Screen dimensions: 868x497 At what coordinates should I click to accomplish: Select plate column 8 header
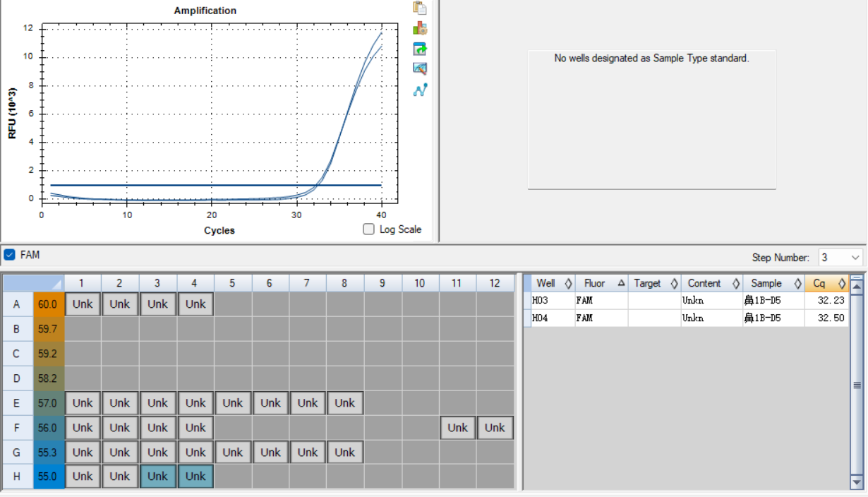(x=345, y=283)
